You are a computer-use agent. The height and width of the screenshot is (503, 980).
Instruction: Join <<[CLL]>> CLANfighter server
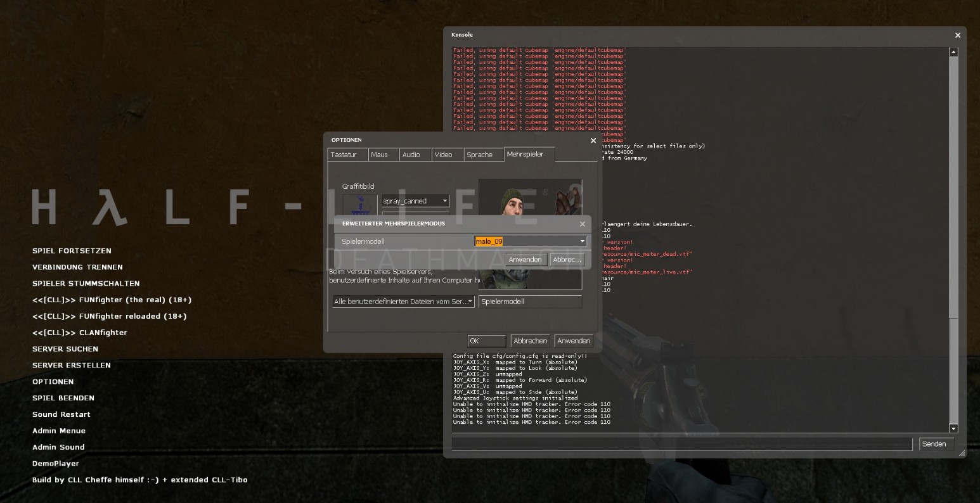(80, 333)
